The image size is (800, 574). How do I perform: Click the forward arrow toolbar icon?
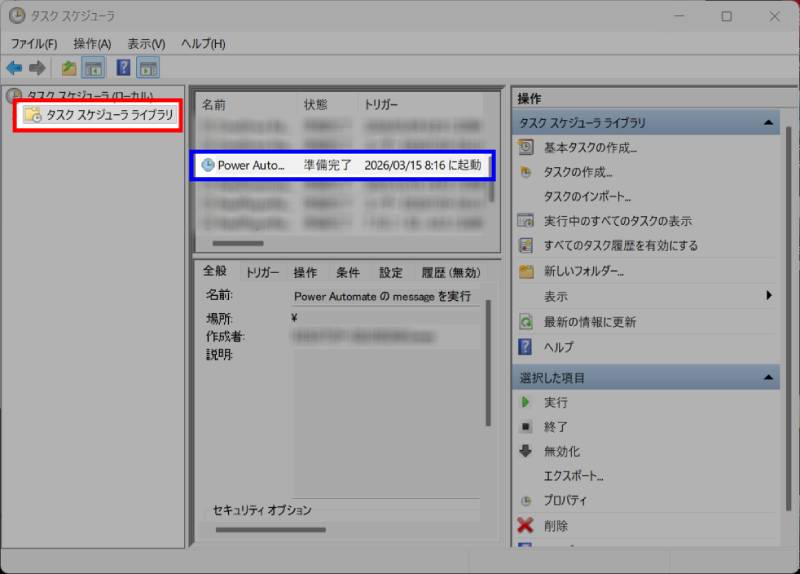coord(37,68)
